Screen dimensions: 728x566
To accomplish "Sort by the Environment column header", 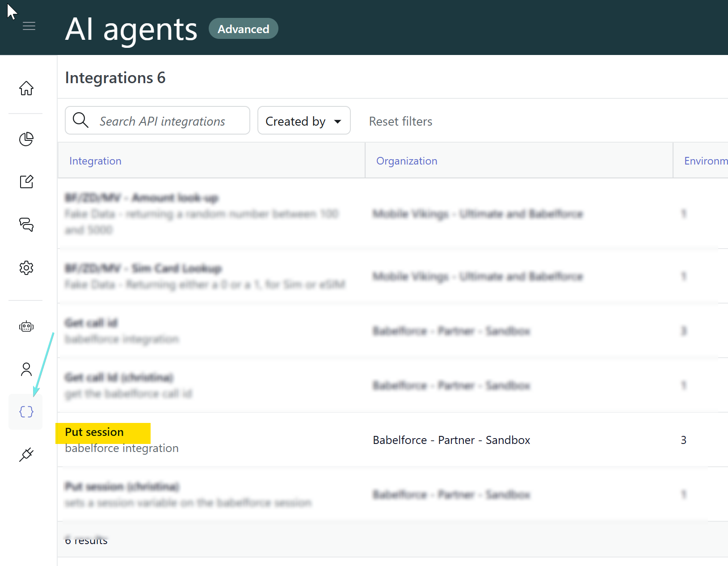I will 705,161.
